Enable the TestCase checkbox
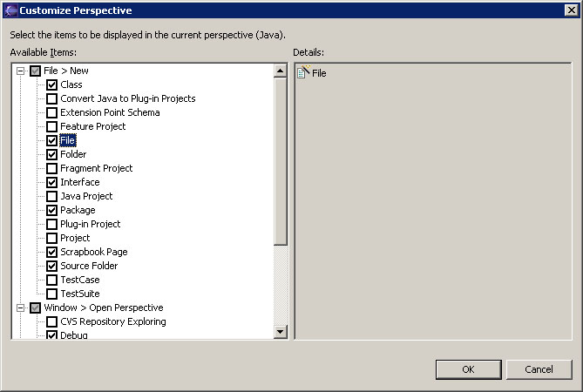This screenshot has width=583, height=392. point(51,280)
